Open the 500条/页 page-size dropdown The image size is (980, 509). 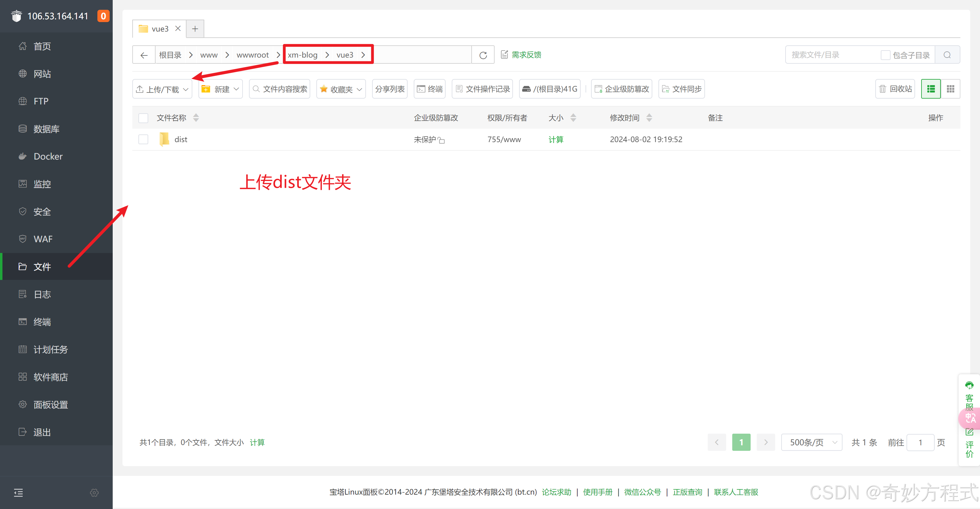coord(812,443)
